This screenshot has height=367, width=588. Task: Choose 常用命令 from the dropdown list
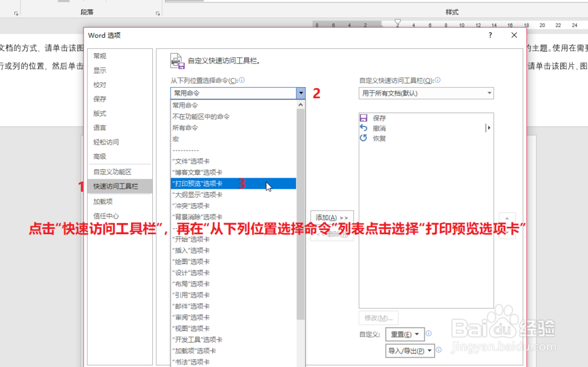(233, 105)
